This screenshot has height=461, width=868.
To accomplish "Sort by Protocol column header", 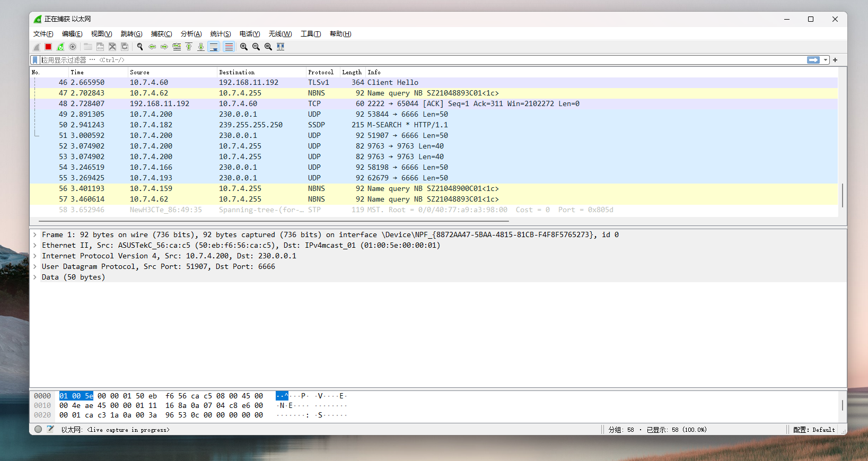I will [323, 72].
